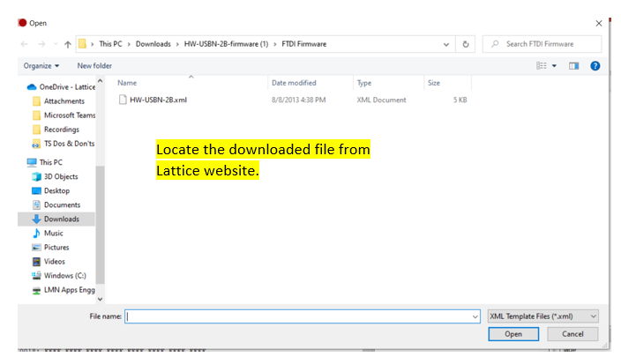Create a New folder
This screenshot has width=621, height=364.
click(94, 66)
